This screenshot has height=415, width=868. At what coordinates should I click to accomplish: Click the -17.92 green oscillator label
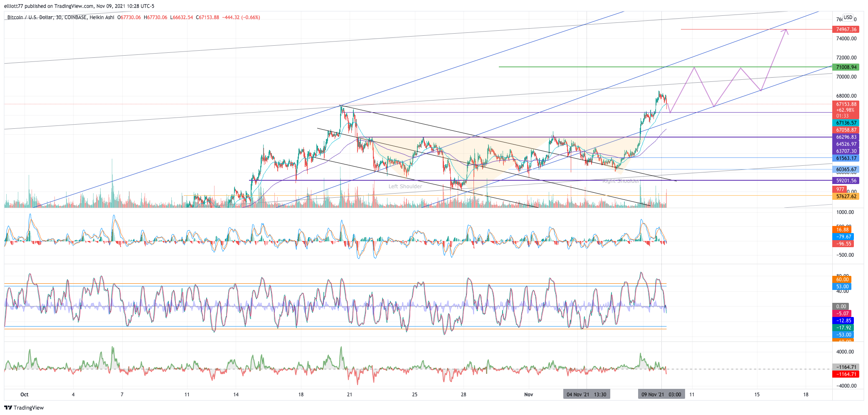(843, 328)
